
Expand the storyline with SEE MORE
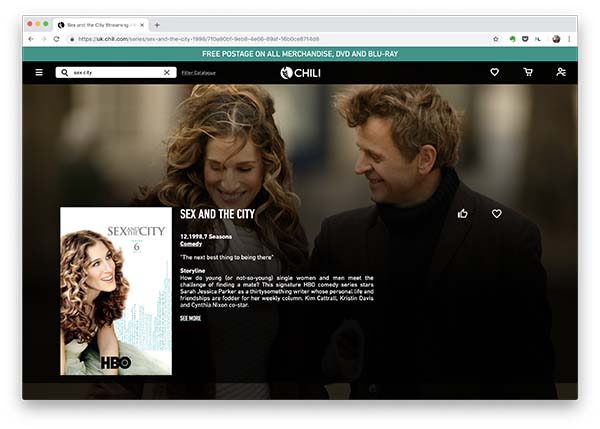(191, 318)
